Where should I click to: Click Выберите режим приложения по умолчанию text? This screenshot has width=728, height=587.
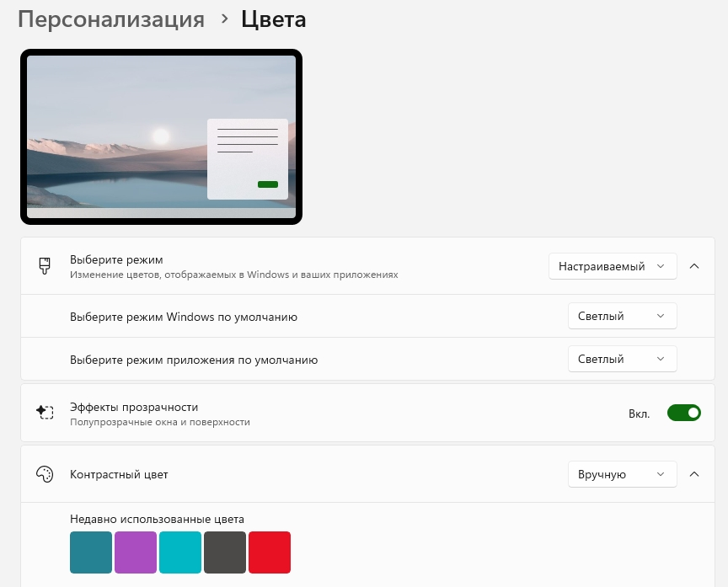tap(194, 360)
